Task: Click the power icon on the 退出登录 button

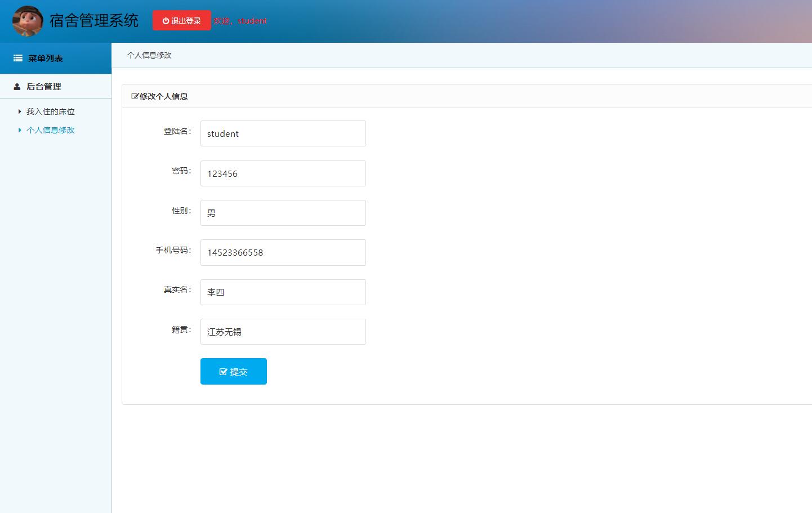Action: point(165,20)
